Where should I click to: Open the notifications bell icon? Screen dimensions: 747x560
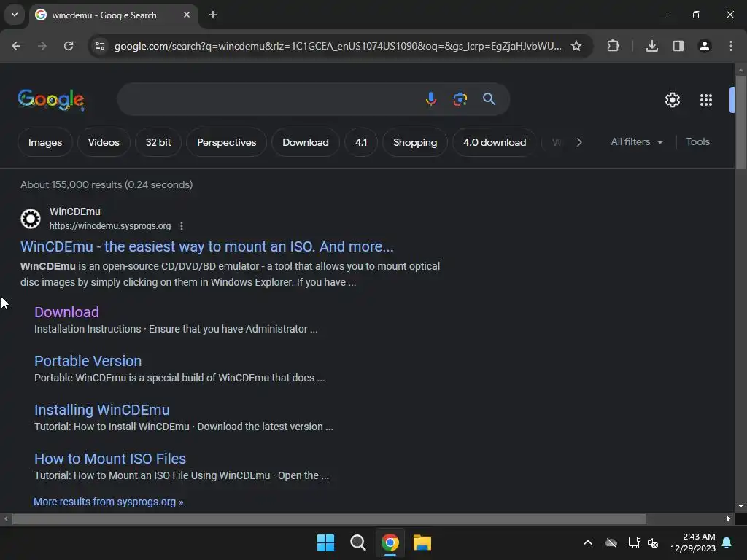(727, 542)
